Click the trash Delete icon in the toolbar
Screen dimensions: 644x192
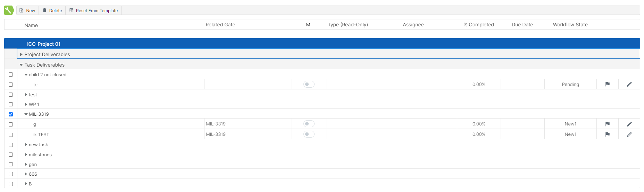click(x=45, y=10)
